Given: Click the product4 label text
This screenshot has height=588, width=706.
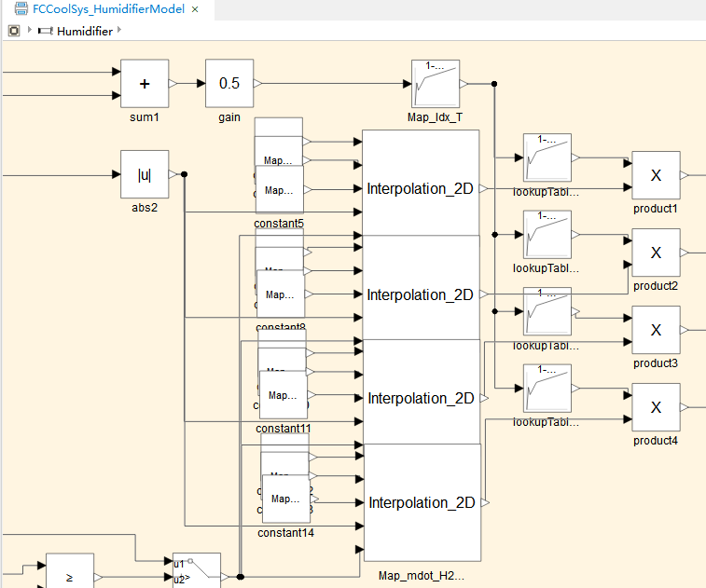Looking at the screenshot, I should pos(655,441).
